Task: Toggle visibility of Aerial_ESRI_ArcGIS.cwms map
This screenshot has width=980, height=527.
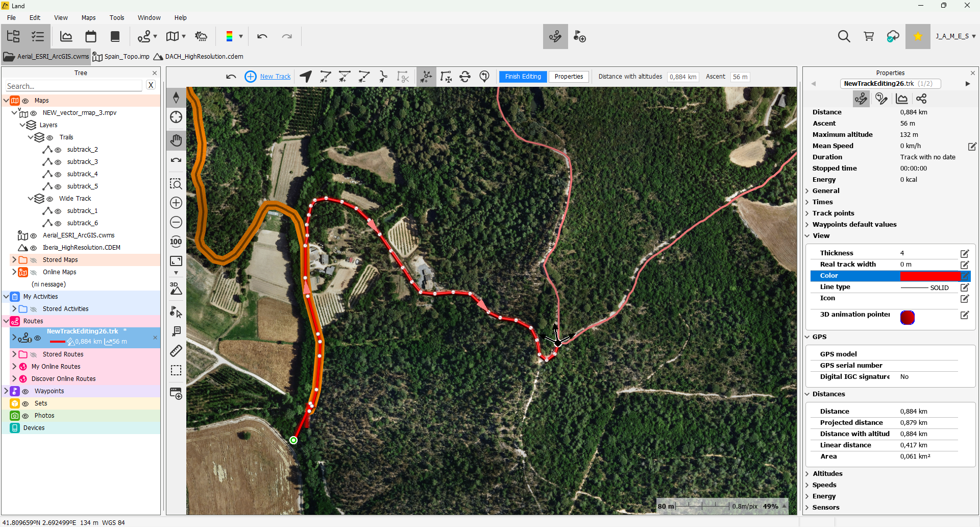Action: point(34,235)
